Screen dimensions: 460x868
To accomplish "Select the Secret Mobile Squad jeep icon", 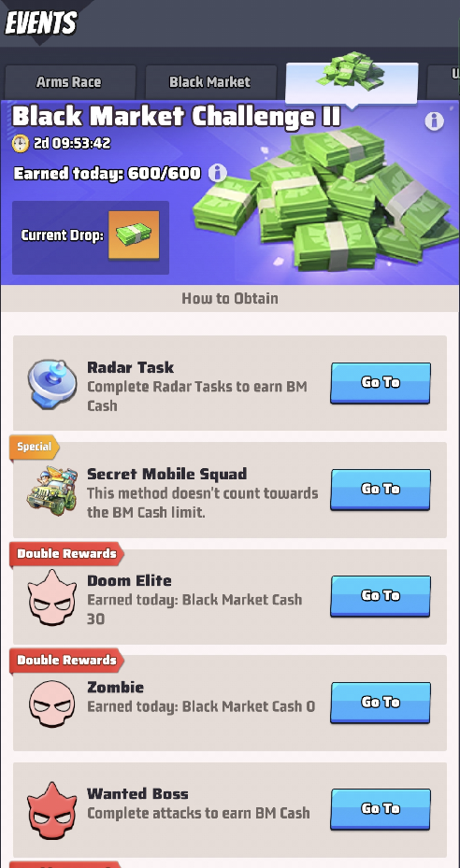I will click(x=52, y=491).
